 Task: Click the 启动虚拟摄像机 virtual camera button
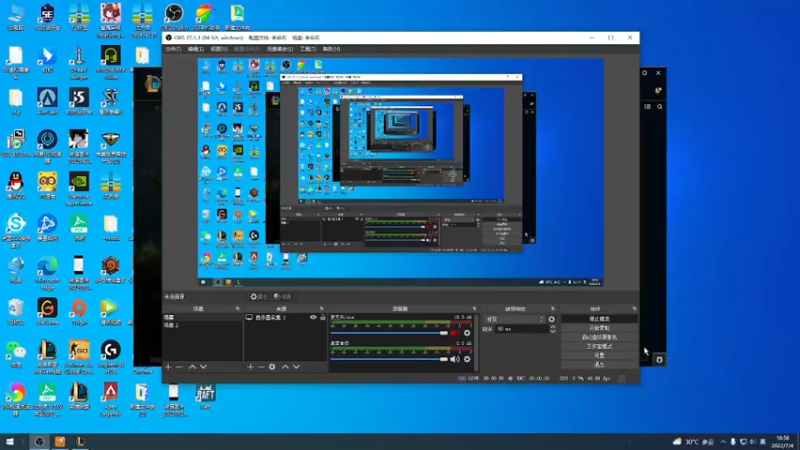coord(599,337)
